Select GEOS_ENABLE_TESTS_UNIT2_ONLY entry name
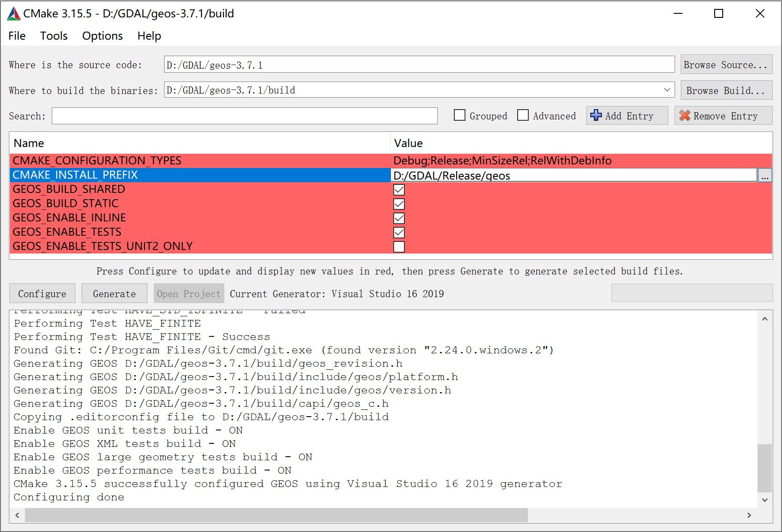This screenshot has height=532, width=782. 103,246
